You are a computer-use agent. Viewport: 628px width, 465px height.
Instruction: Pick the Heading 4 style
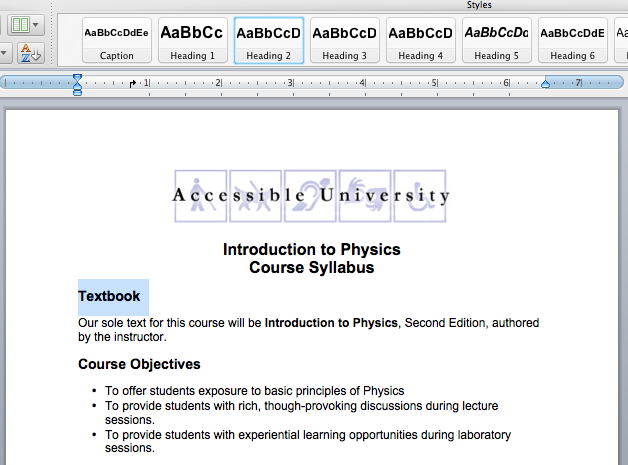tap(420, 41)
